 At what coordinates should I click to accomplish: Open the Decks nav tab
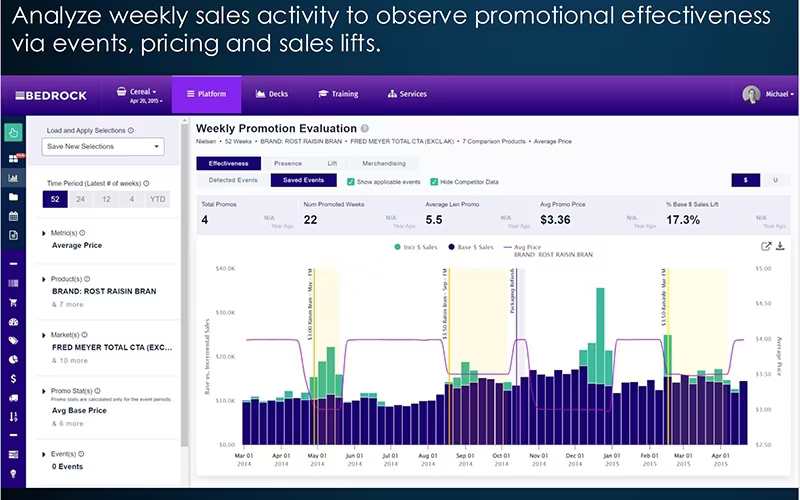pos(272,94)
